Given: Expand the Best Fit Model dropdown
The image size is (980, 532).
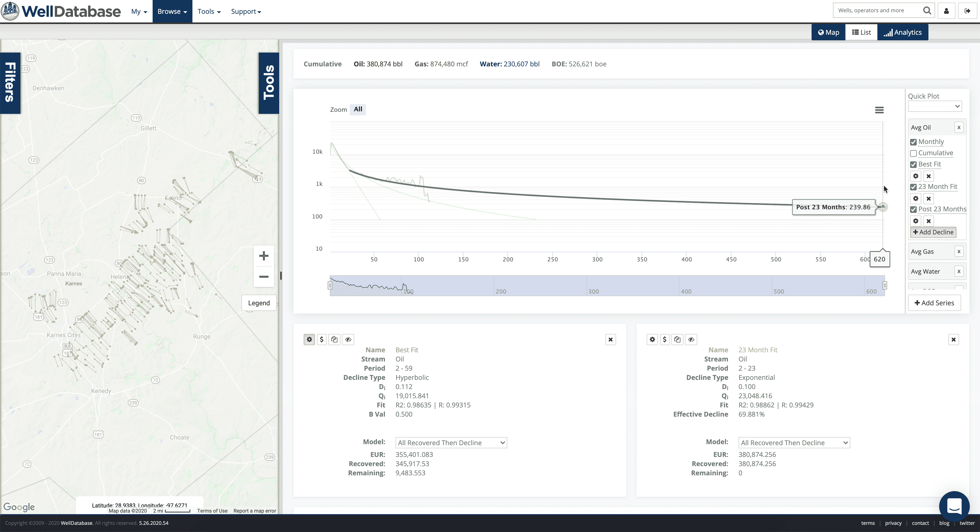Looking at the screenshot, I should coord(451,443).
